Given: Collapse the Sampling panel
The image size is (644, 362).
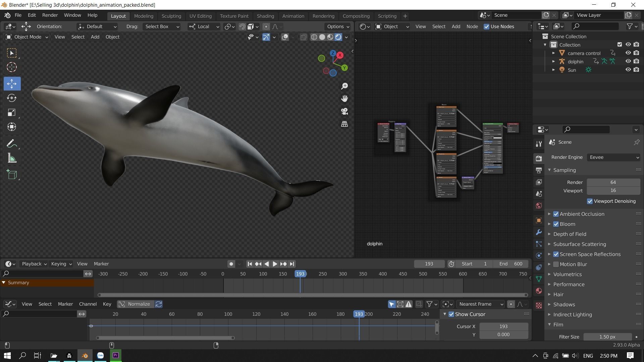Looking at the screenshot, I should tap(564, 170).
